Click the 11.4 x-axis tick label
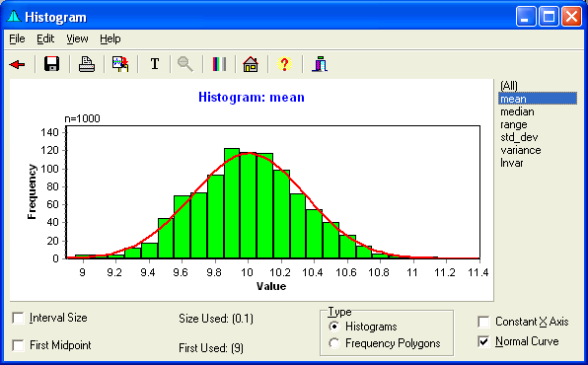The image size is (588, 365). tap(478, 272)
